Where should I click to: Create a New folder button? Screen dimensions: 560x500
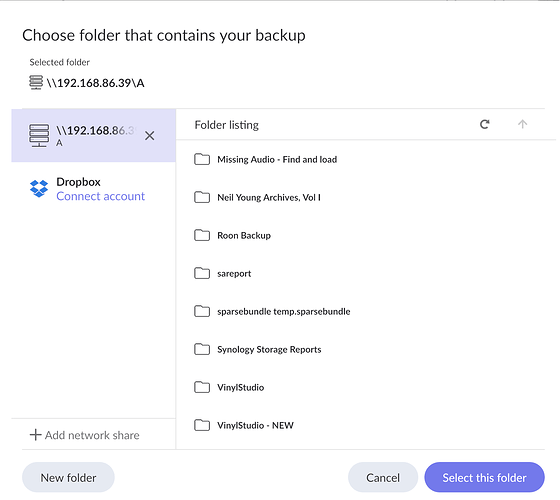[x=68, y=478]
